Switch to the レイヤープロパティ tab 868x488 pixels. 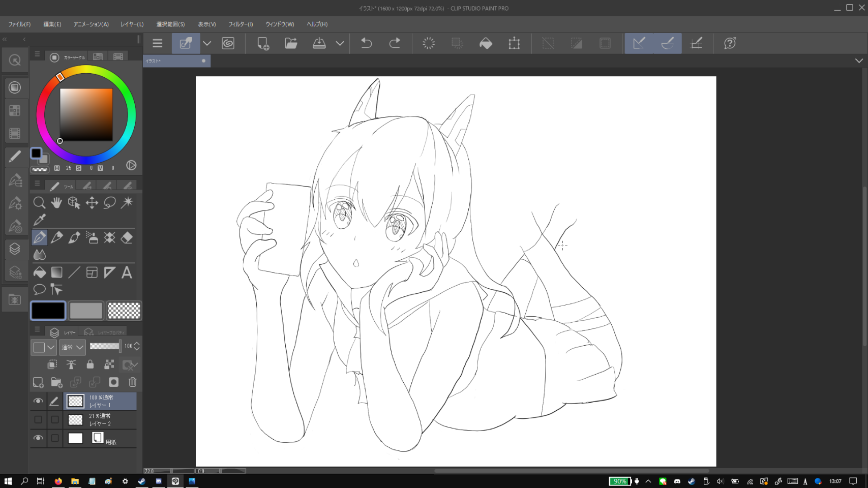pyautogui.click(x=104, y=332)
